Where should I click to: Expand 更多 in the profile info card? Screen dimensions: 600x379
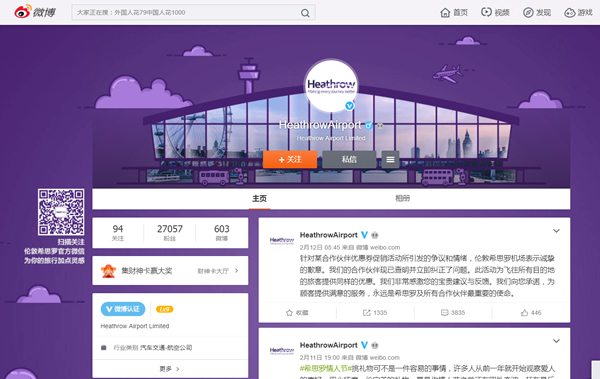click(x=170, y=369)
